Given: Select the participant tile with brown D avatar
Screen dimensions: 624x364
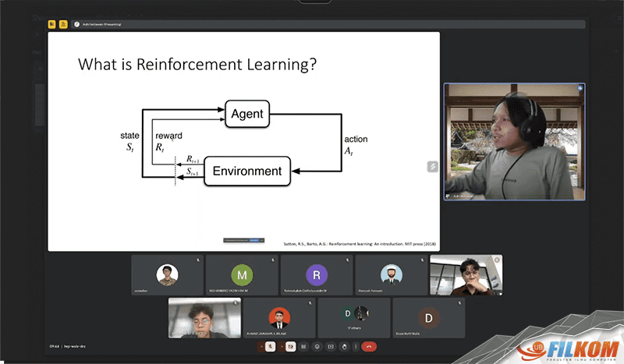Looking at the screenshot, I should pyautogui.click(x=427, y=316).
